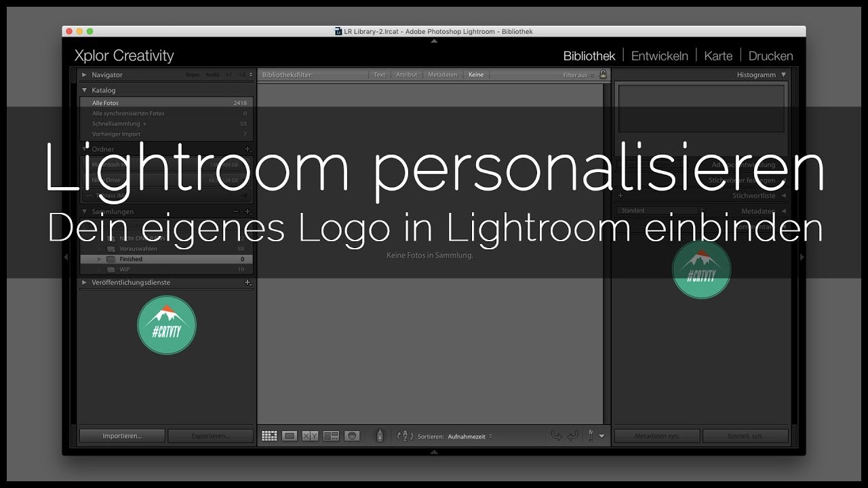Viewport: 868px width, 488px height.
Task: Select Alle synchronisierten Fotos entry
Action: 166,113
